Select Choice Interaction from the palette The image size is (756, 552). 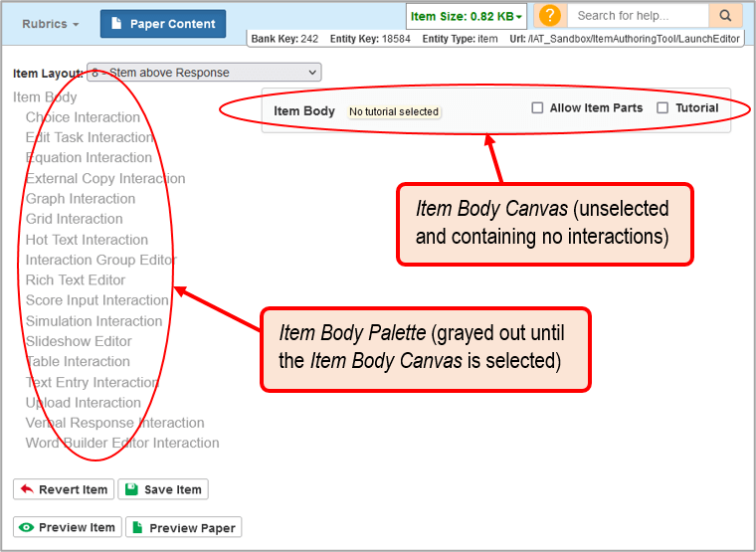(x=83, y=117)
